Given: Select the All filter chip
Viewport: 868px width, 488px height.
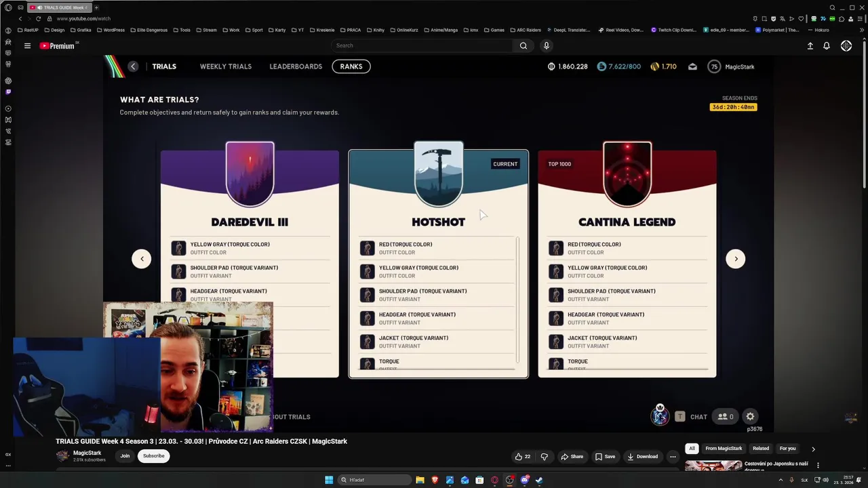Looking at the screenshot, I should click(692, 449).
